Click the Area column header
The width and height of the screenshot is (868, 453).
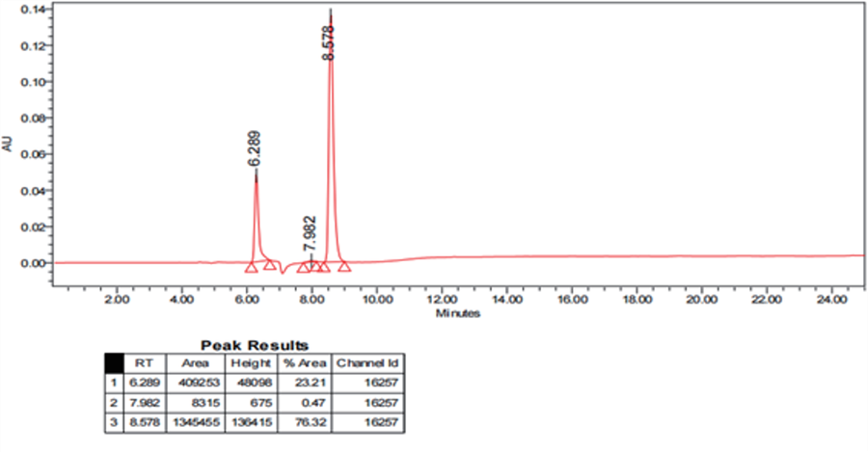coord(196,363)
